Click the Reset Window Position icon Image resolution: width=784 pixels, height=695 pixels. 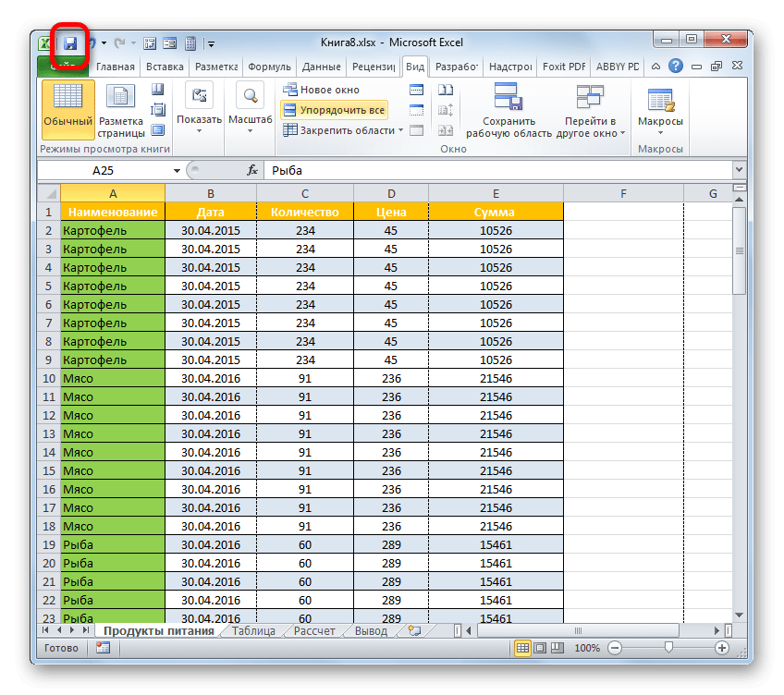pos(446,130)
